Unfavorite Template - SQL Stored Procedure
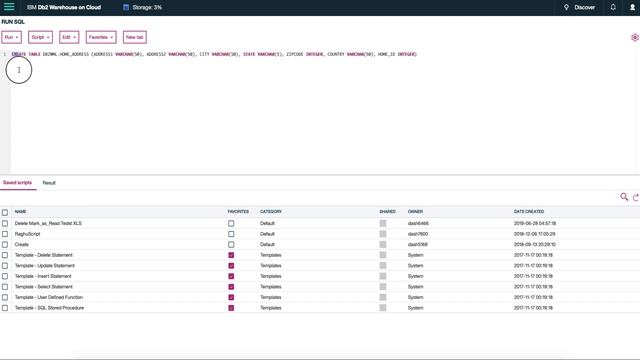640x360 pixels. tap(231, 308)
